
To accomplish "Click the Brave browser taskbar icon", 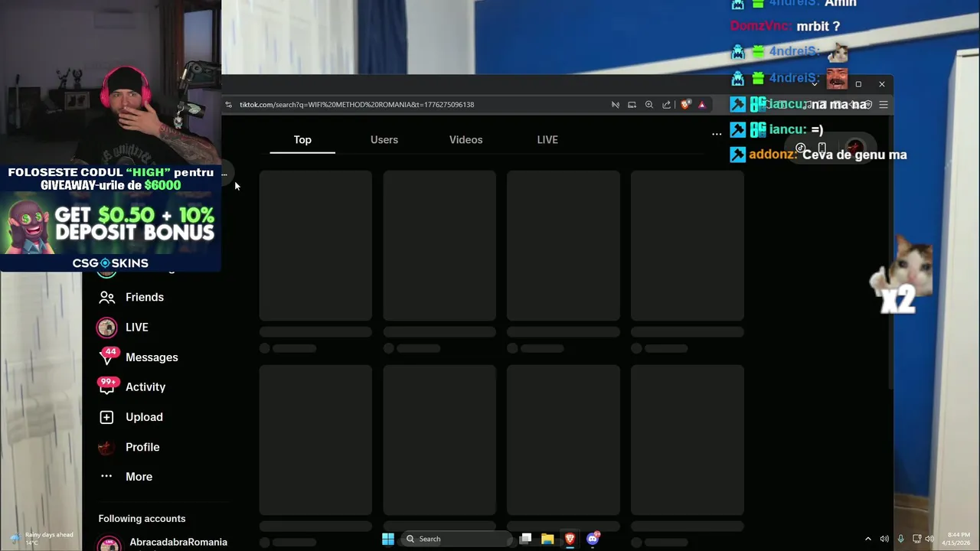I will [570, 539].
